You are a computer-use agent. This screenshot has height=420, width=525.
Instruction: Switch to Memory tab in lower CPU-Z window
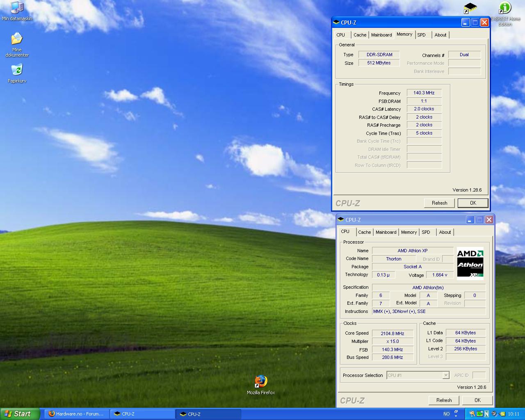click(x=409, y=232)
